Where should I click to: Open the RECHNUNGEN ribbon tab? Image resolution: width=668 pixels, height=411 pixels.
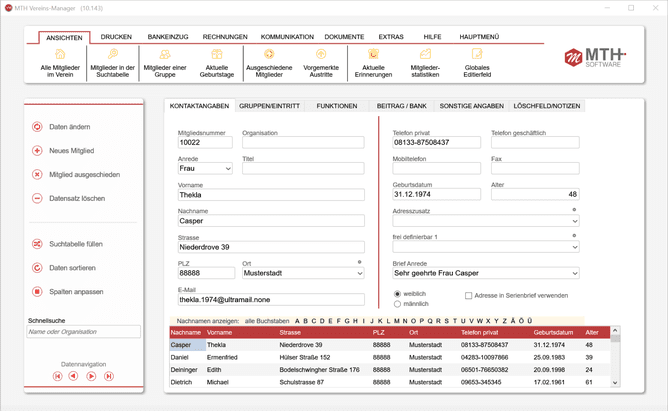click(225, 37)
